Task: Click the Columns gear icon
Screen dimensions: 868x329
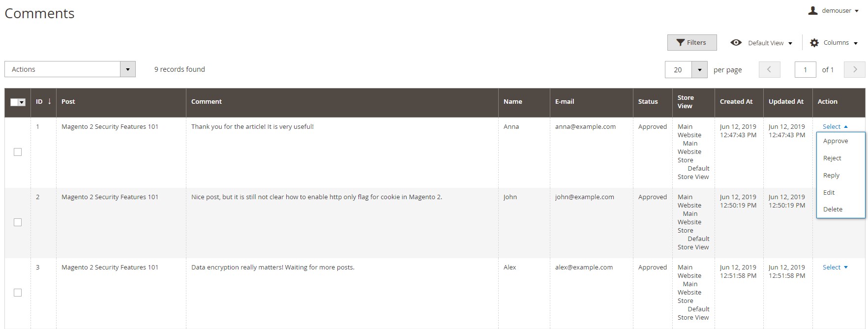Action: pyautogui.click(x=814, y=43)
